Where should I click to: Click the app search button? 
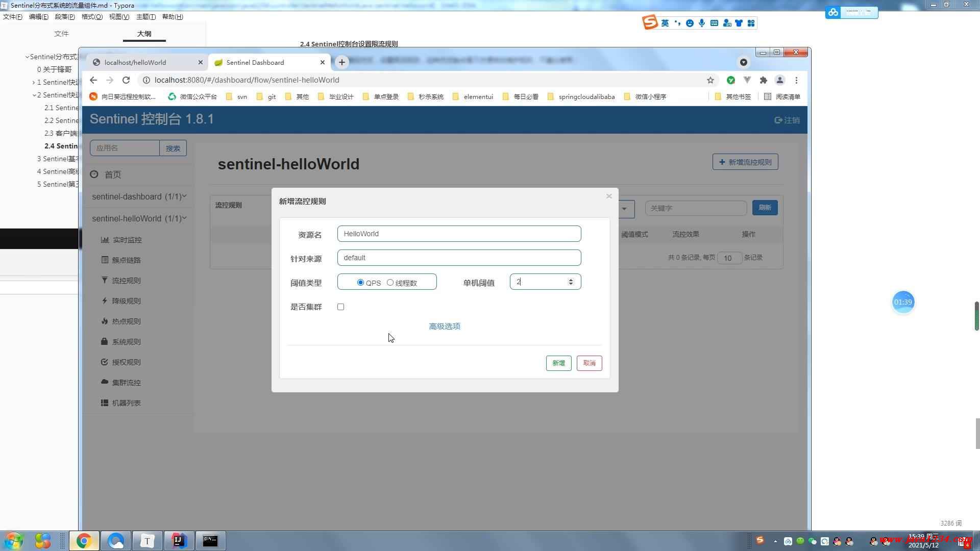coord(173,148)
